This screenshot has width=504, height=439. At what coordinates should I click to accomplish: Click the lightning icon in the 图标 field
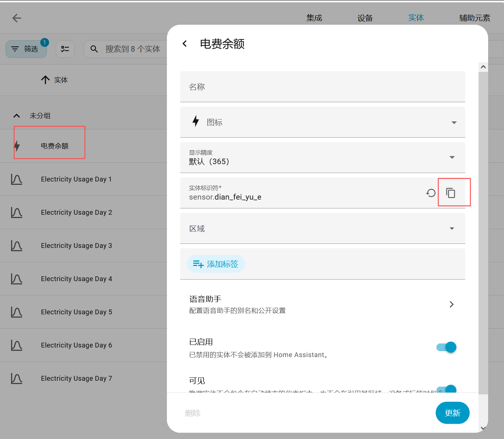point(196,122)
